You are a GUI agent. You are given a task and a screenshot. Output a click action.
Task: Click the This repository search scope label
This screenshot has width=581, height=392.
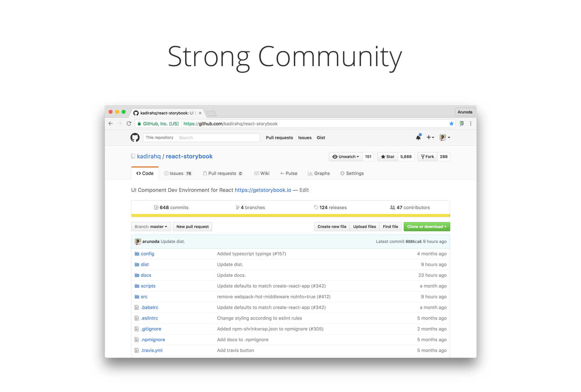click(x=160, y=138)
